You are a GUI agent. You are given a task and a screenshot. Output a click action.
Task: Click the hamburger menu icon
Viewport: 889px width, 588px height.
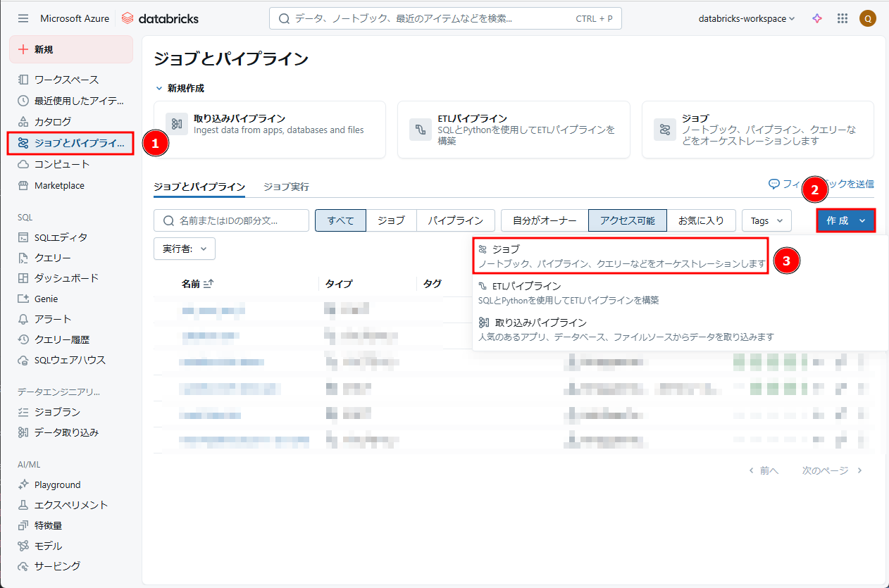23,19
